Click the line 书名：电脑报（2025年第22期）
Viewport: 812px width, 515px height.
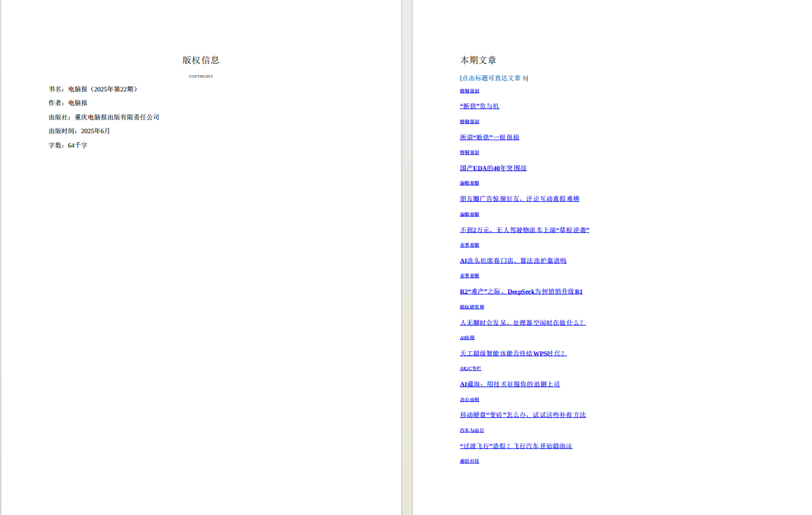tap(93, 89)
